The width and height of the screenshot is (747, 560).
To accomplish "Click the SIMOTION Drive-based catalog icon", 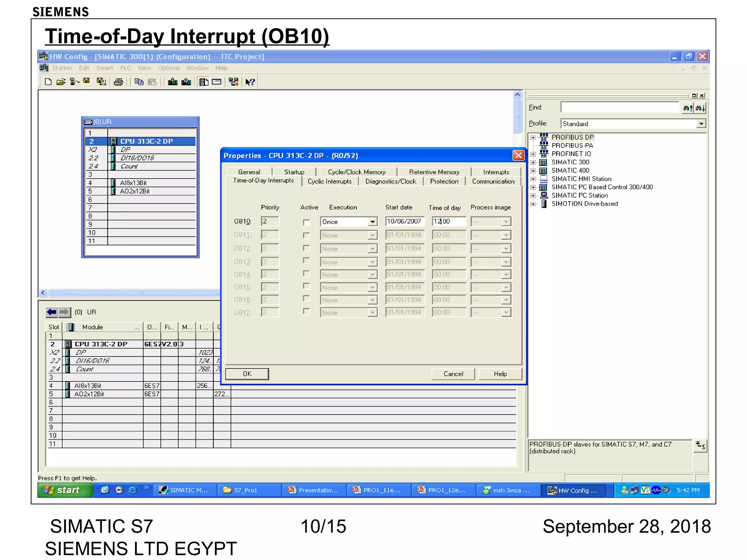I will (544, 204).
